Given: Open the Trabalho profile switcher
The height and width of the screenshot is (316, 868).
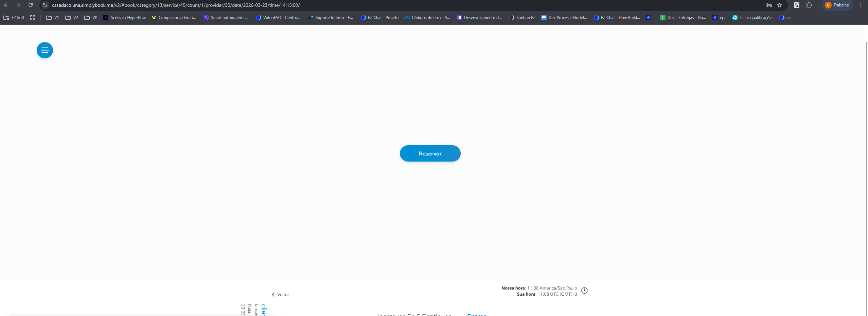Looking at the screenshot, I should (837, 5).
